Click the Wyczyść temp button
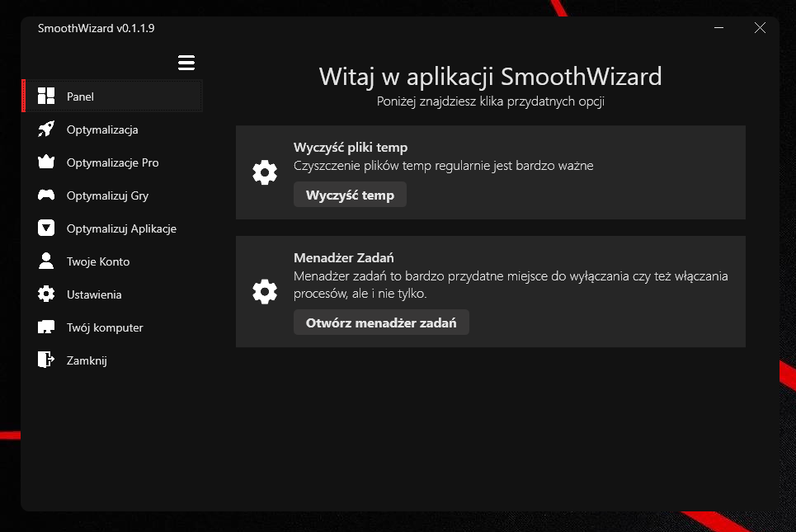 (x=350, y=195)
